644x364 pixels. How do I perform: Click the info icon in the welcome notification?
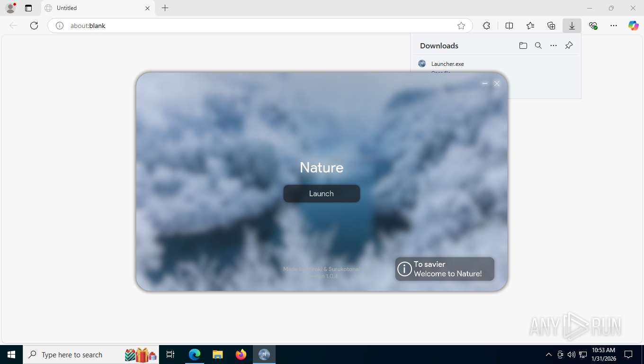point(404,269)
